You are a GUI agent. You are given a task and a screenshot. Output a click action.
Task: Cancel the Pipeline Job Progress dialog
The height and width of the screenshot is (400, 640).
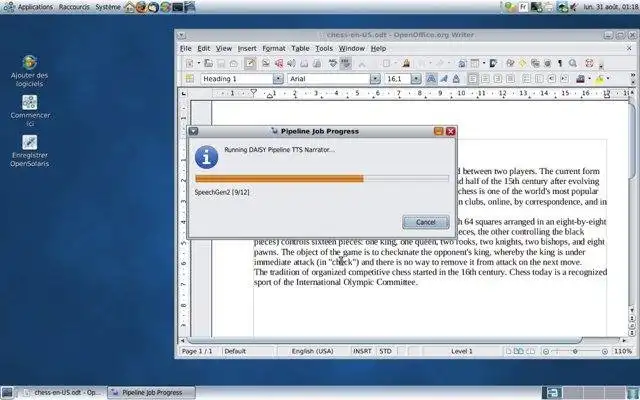[426, 222]
